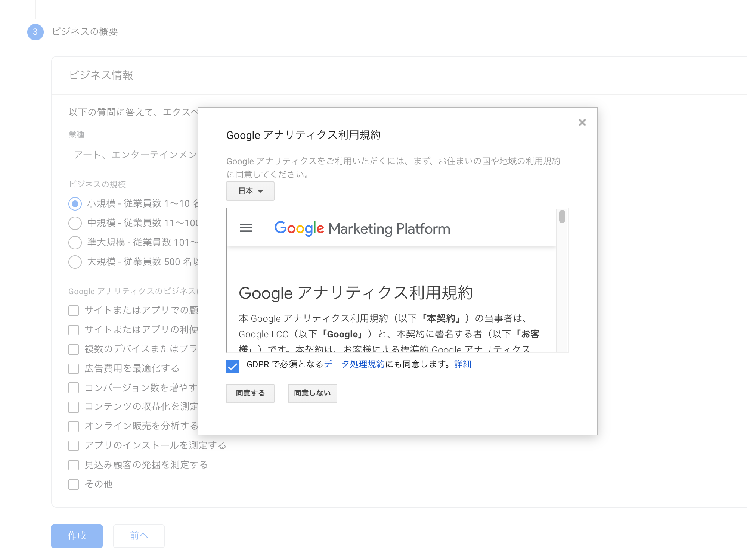
Task: Check 広告費用を最適化する checkbox
Action: coord(74,369)
